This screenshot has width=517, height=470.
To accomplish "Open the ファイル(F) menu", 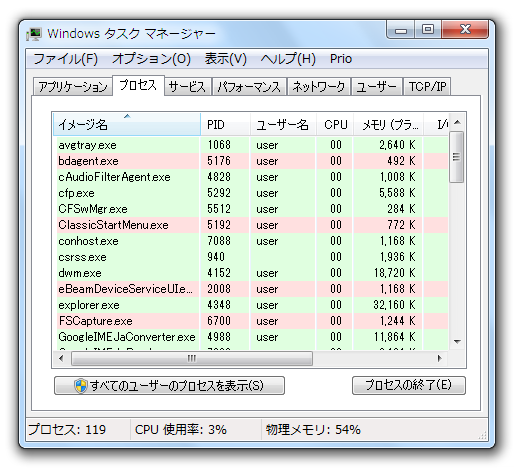I will point(66,59).
